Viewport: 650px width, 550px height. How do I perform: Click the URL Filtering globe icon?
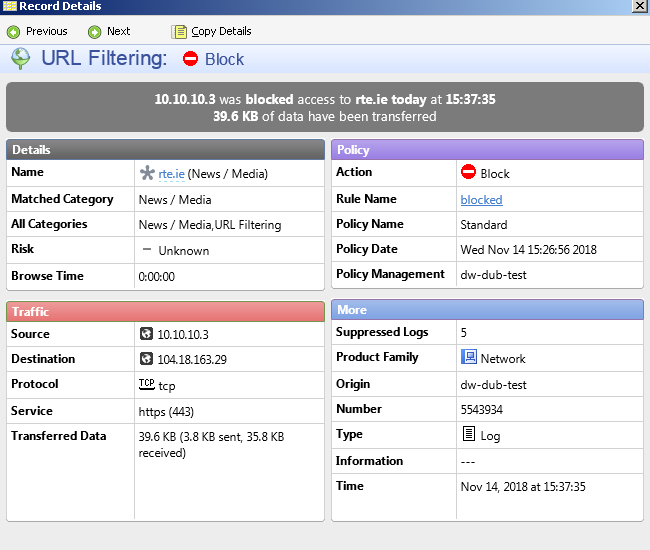click(20, 58)
